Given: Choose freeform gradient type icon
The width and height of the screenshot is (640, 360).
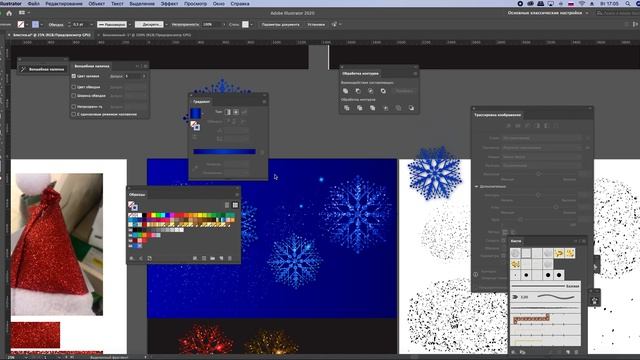Looking at the screenshot, I should point(244,112).
